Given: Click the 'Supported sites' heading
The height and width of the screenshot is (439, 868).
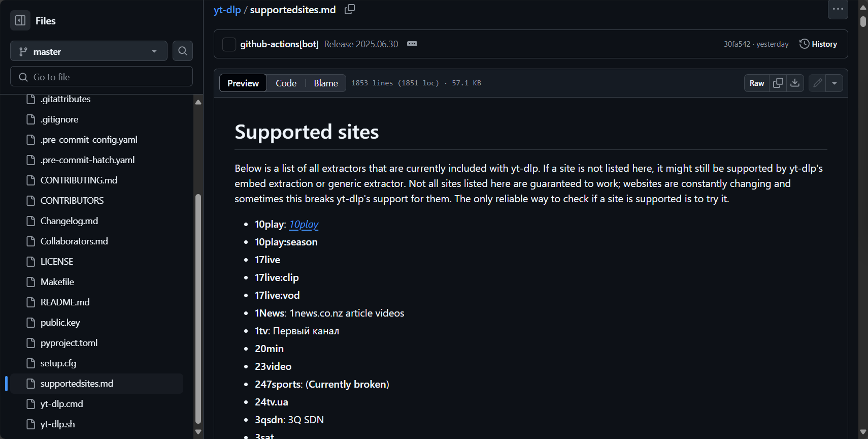Looking at the screenshot, I should [x=307, y=132].
